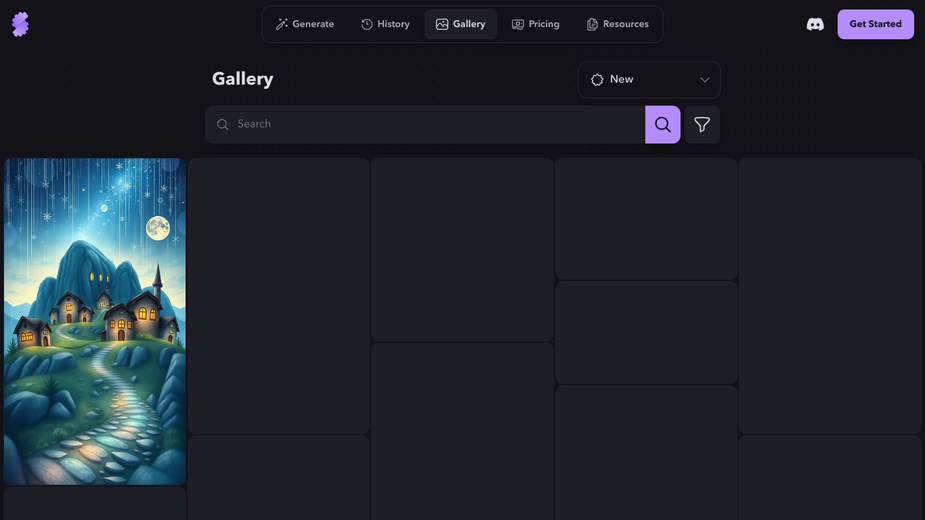Click the Generate magic wand icon
This screenshot has height=520, width=925.
tap(282, 24)
